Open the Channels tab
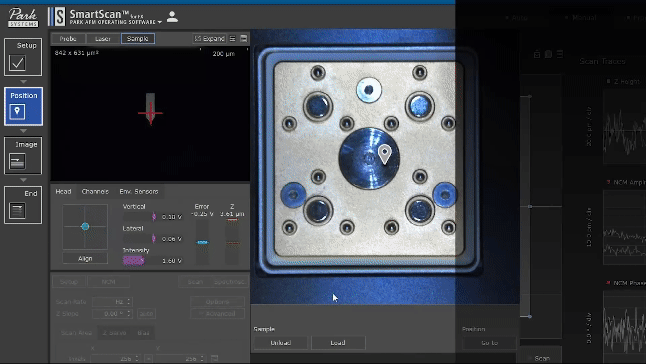Viewport: 646px width, 364px height. coord(95,191)
